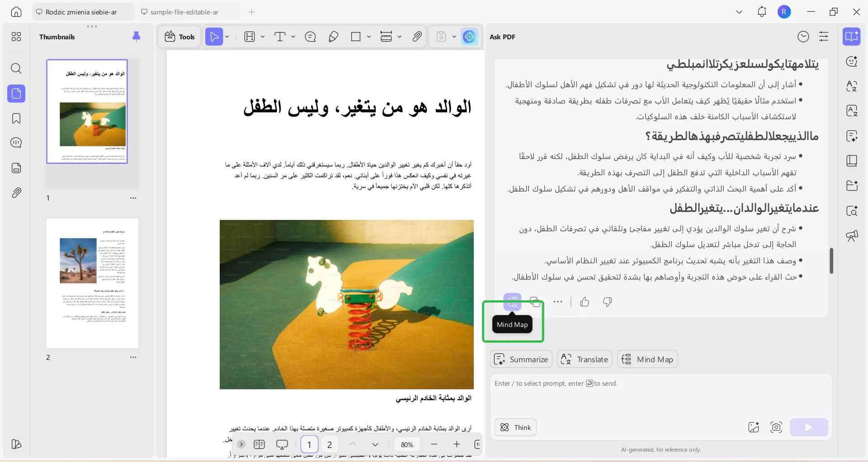Open AI chat history with clock icon
The width and height of the screenshot is (868, 462).
point(803,37)
